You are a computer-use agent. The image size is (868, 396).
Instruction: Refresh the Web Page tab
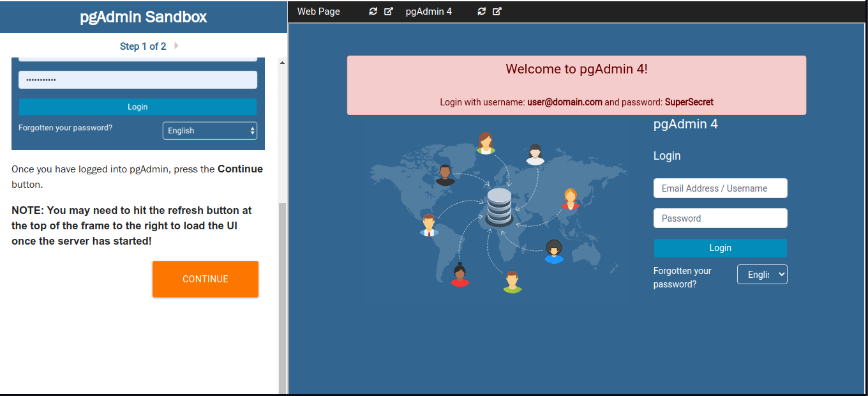pos(373,11)
